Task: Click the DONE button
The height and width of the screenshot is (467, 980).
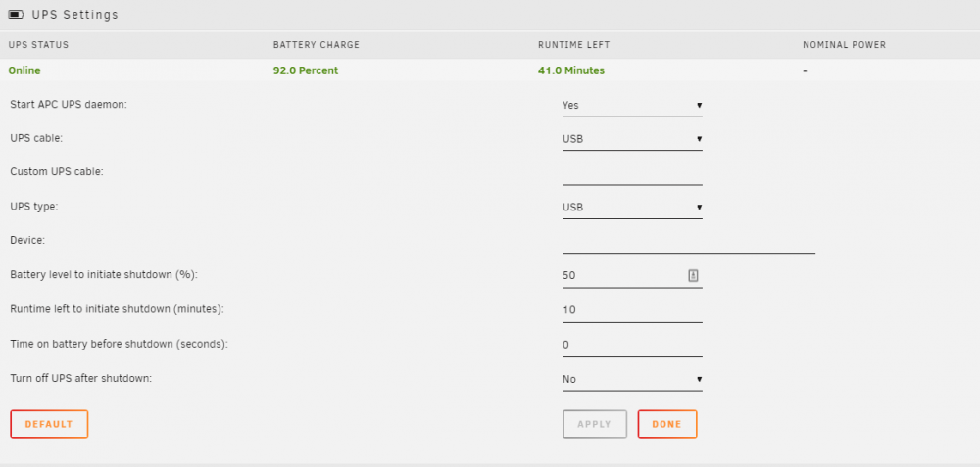Action: point(666,424)
